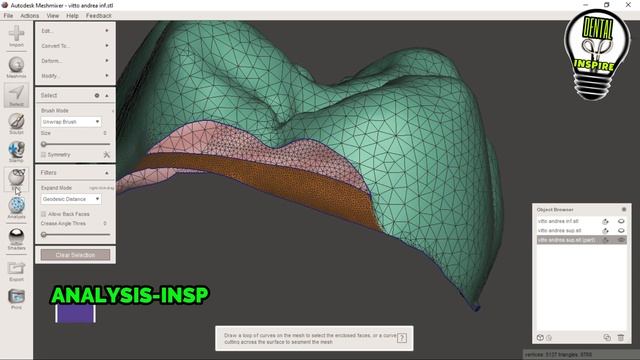Toggle the Symmetry checkbox
The width and height of the screenshot is (640, 360).
pyautogui.click(x=43, y=154)
